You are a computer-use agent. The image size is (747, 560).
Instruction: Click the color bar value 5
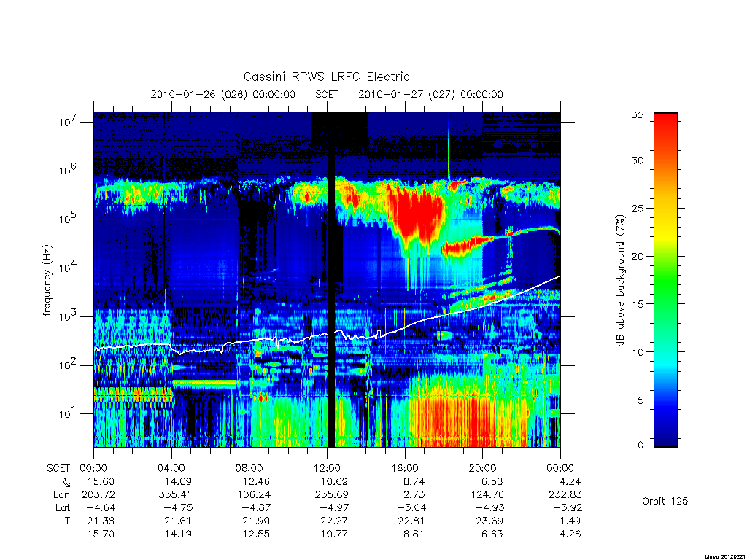pos(640,400)
